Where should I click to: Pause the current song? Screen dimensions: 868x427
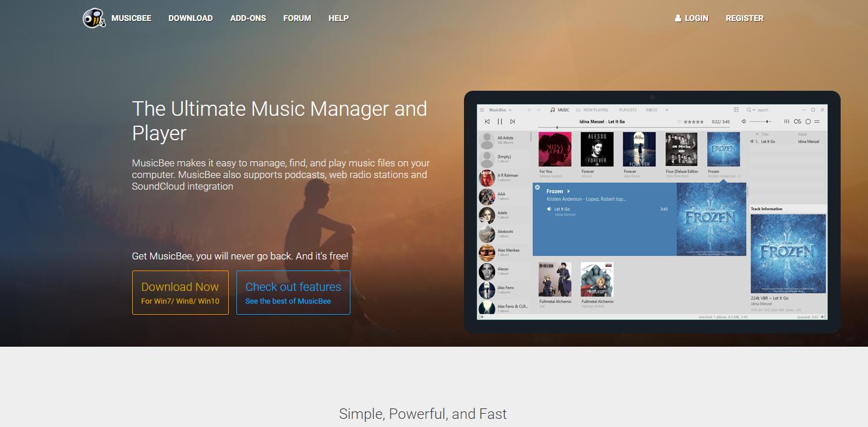(x=499, y=122)
